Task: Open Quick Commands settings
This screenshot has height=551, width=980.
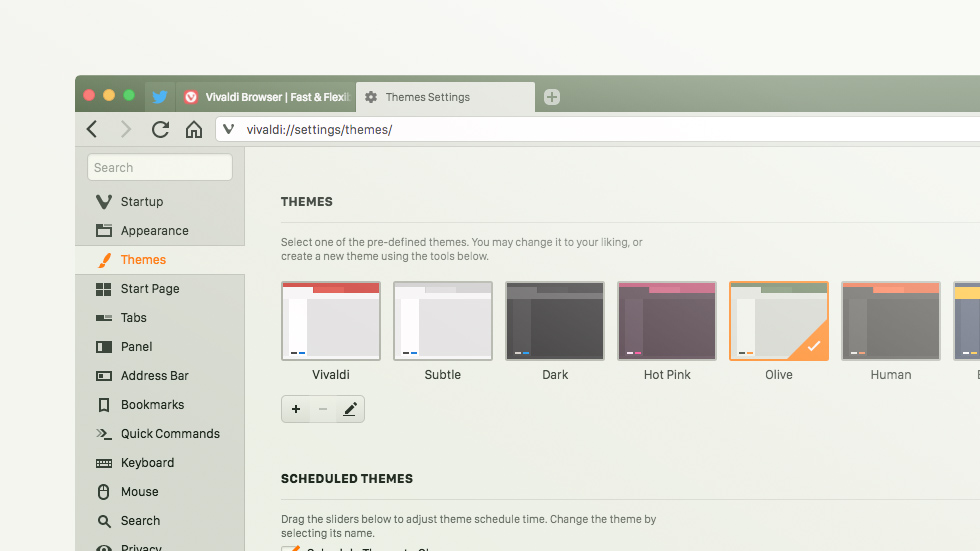Action: pos(159,434)
